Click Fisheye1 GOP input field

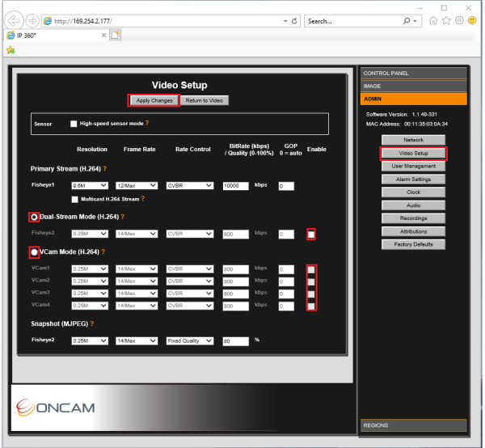coord(286,186)
